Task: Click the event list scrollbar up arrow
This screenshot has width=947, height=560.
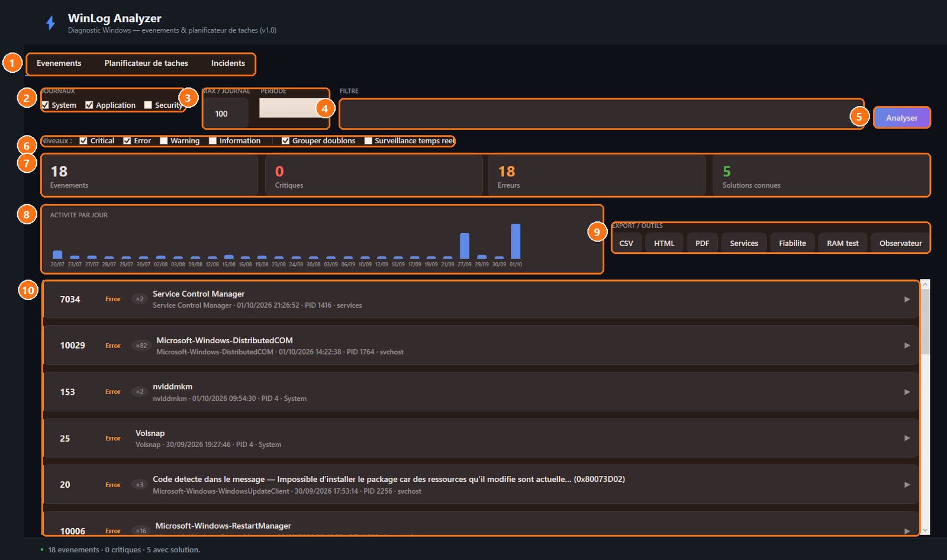Action: pyautogui.click(x=925, y=284)
